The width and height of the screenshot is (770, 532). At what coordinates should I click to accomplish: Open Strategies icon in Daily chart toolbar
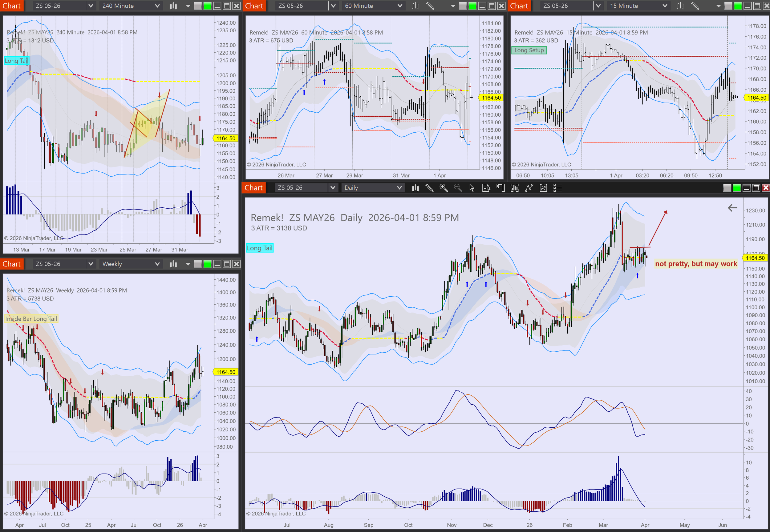(x=544, y=188)
